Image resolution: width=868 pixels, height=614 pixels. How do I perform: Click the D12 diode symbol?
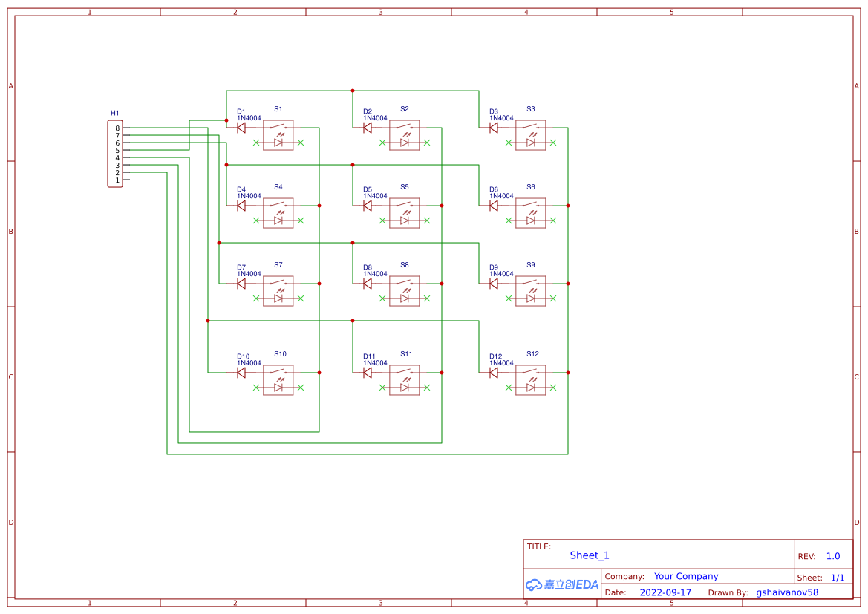tap(493, 373)
